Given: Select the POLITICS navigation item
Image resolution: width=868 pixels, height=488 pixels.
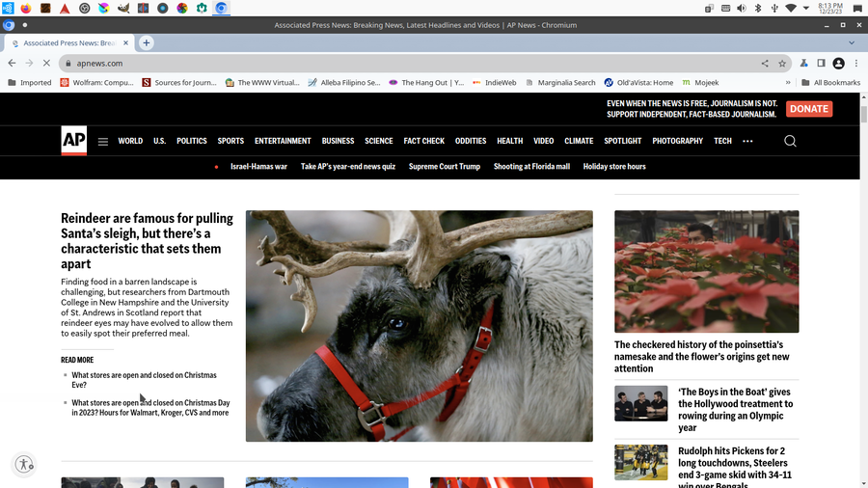Looking at the screenshot, I should 191,141.
